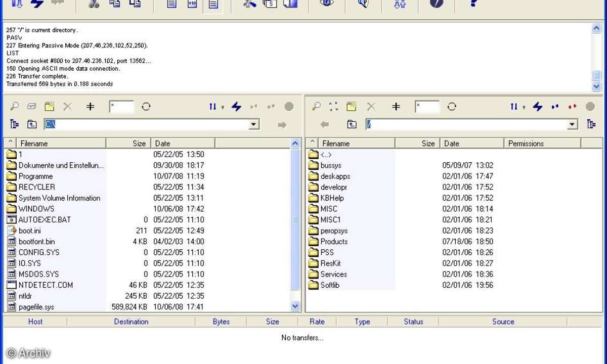The image size is (607, 364).
Task: Click the lightning quick transfer icon in local pane
Action: 236,107
